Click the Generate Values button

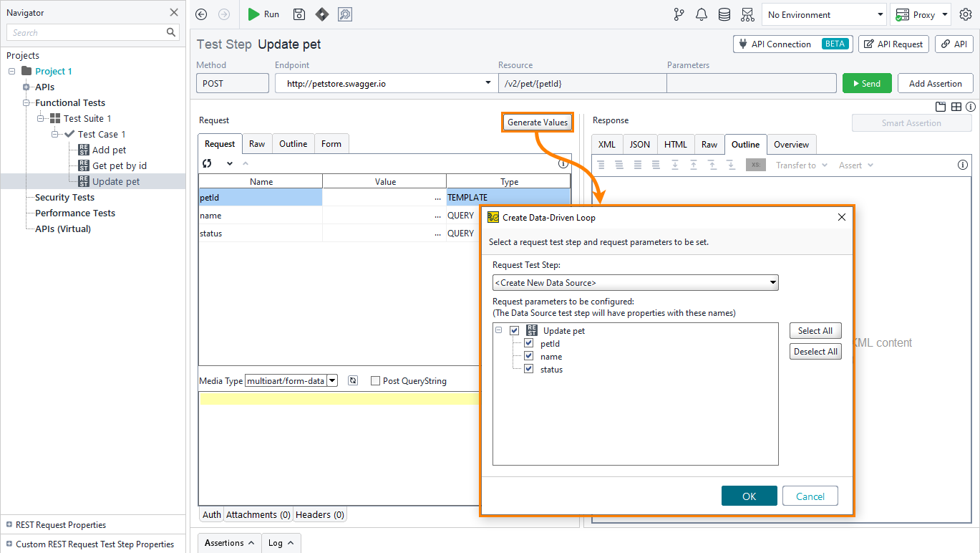coord(537,122)
